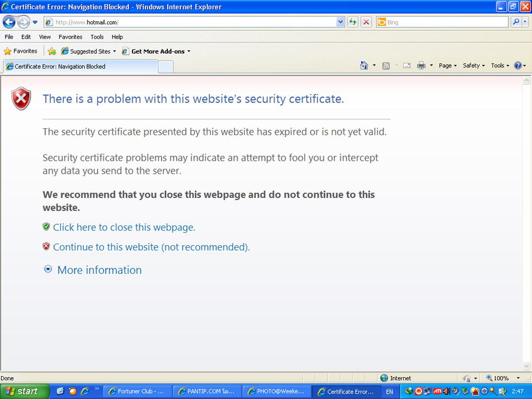This screenshot has width=532, height=399.
Task: Click the page scrollbar down arrow
Action: click(527, 366)
